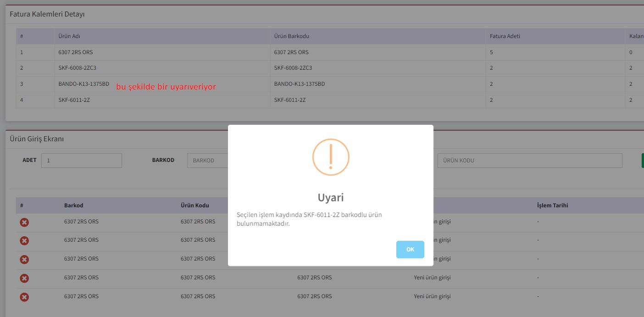The width and height of the screenshot is (644, 317).
Task: Select the SKF-6008-2ZC3 product name cell
Action: tap(78, 68)
